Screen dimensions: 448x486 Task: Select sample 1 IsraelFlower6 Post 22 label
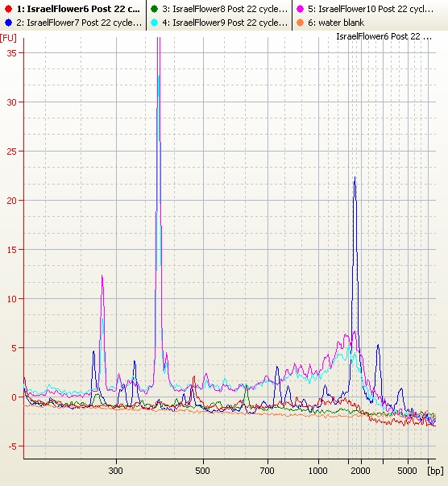coord(78,9)
